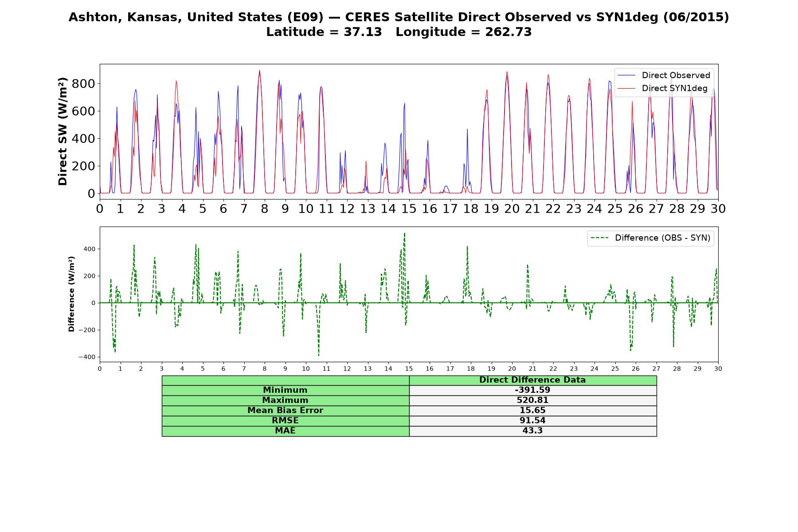Click the RMSE value 91.54 cell
Viewport: 798px width, 532px height.
(x=533, y=421)
